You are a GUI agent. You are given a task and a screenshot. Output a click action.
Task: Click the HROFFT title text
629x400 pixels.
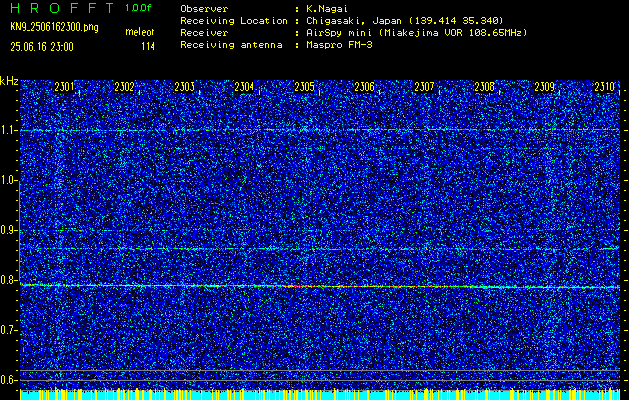point(62,8)
